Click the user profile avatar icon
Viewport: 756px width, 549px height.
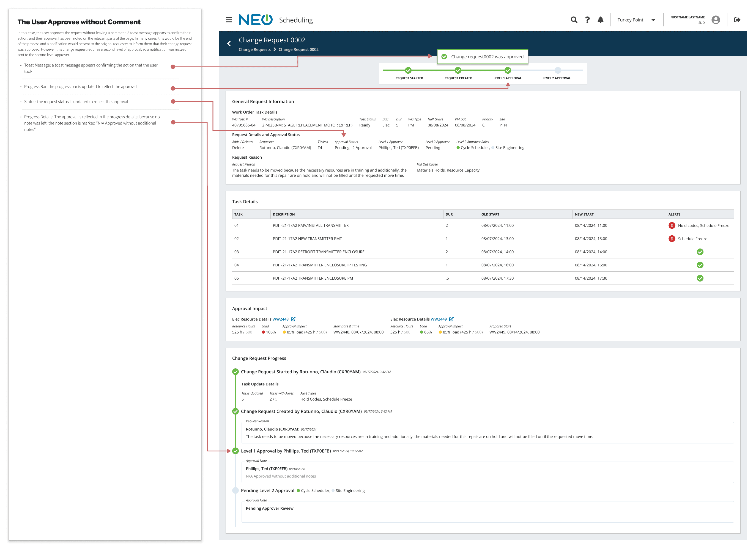715,20
